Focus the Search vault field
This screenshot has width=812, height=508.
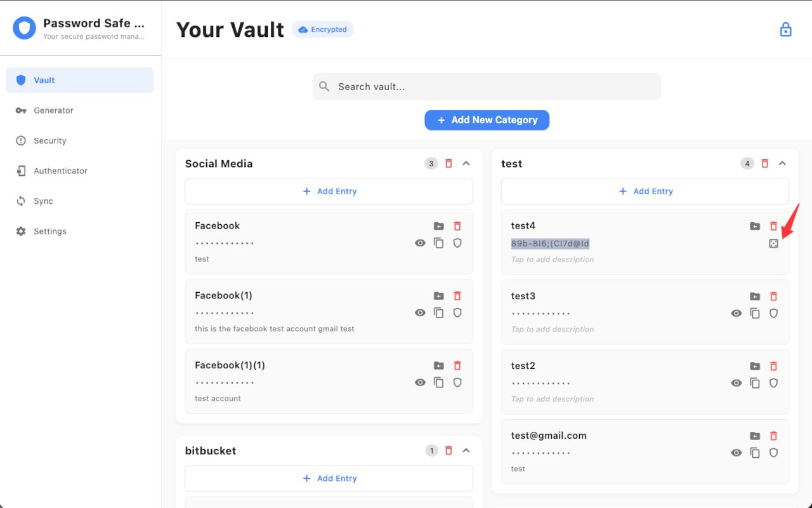click(x=487, y=86)
